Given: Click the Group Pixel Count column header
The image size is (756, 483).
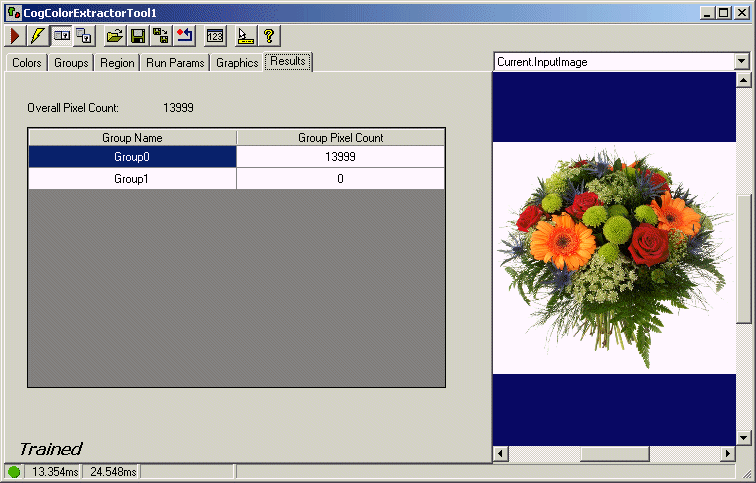Looking at the screenshot, I should pyautogui.click(x=340, y=138).
